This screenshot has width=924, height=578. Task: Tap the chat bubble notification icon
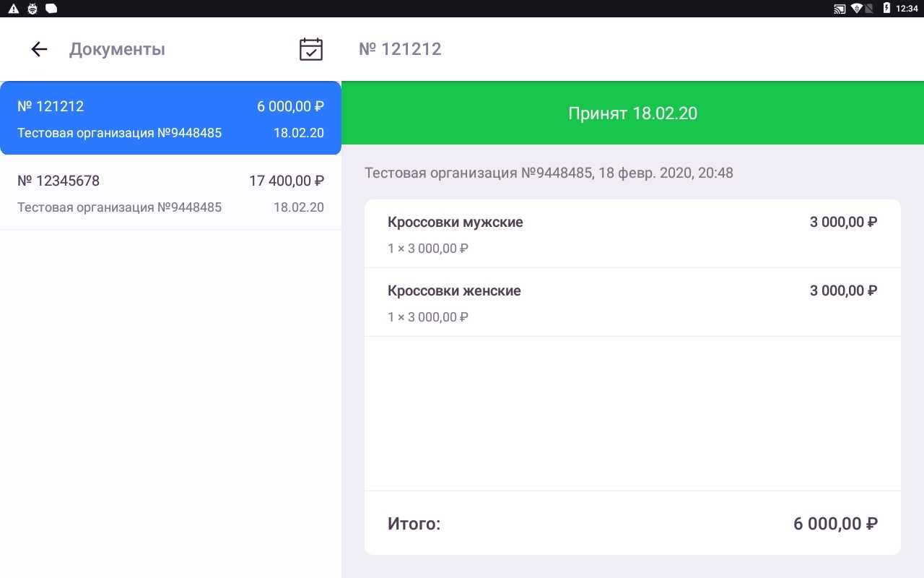[x=51, y=9]
